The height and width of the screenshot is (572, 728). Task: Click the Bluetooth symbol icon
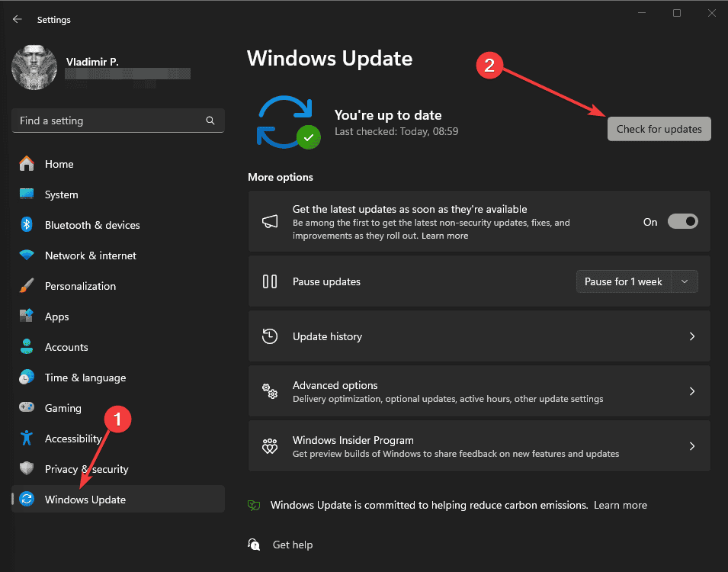click(x=27, y=224)
